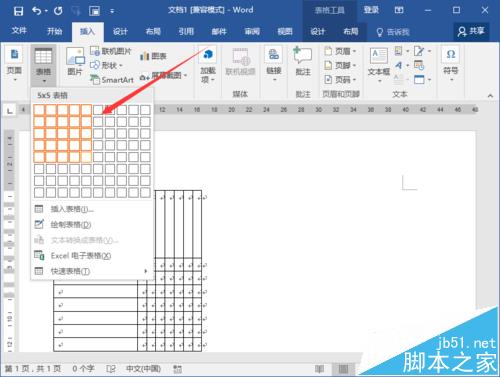Switch to the 开始 Home tab
The height and width of the screenshot is (377, 500).
pos(54,31)
